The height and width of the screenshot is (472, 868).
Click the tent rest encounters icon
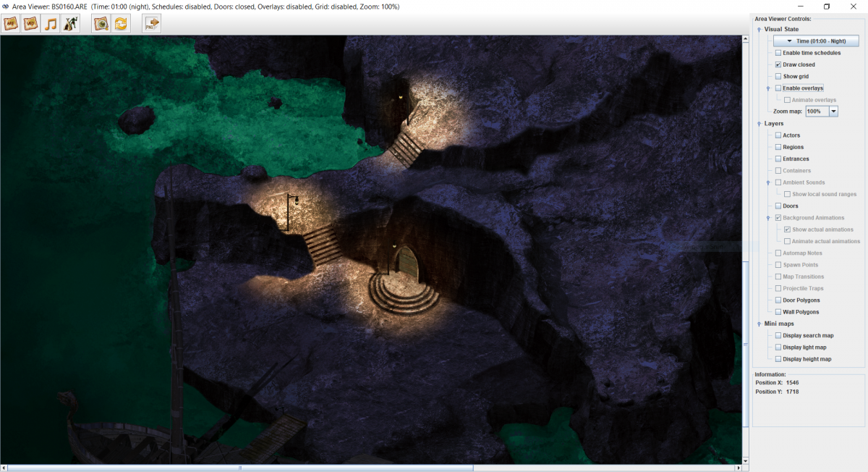[x=70, y=24]
